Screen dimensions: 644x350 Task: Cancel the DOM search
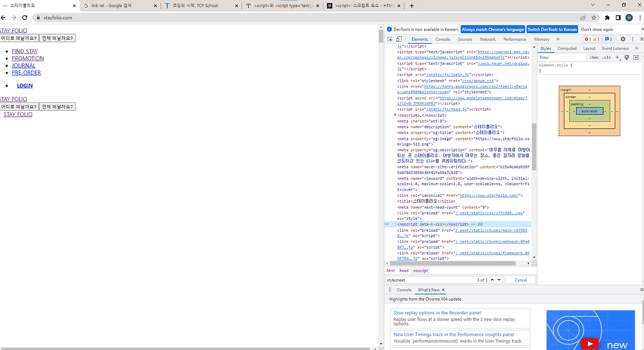click(x=521, y=280)
